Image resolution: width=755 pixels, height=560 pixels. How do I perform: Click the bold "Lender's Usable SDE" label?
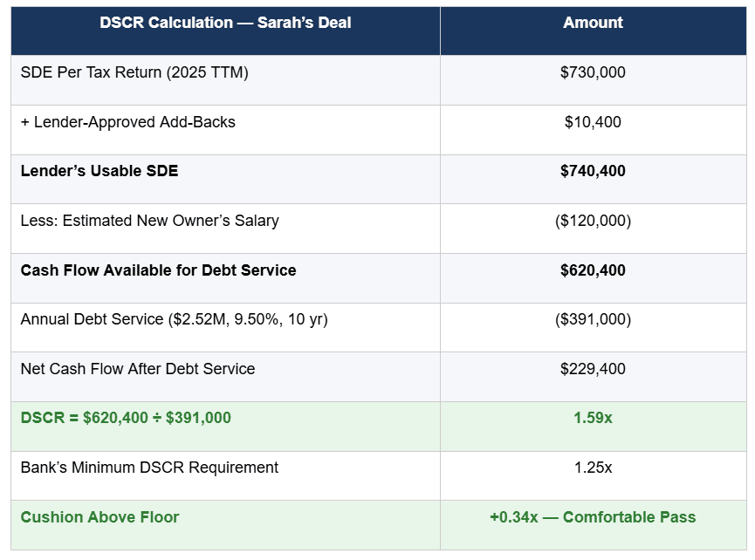pyautogui.click(x=100, y=171)
